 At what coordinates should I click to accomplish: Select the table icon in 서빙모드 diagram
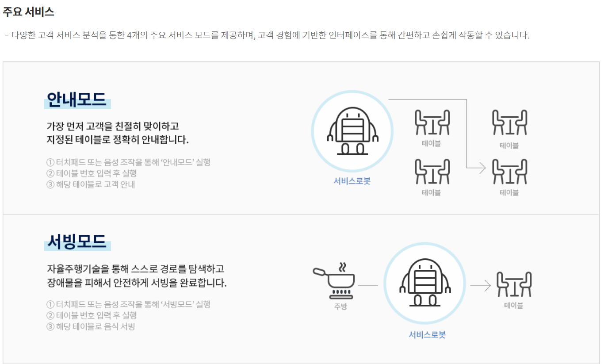click(x=514, y=284)
